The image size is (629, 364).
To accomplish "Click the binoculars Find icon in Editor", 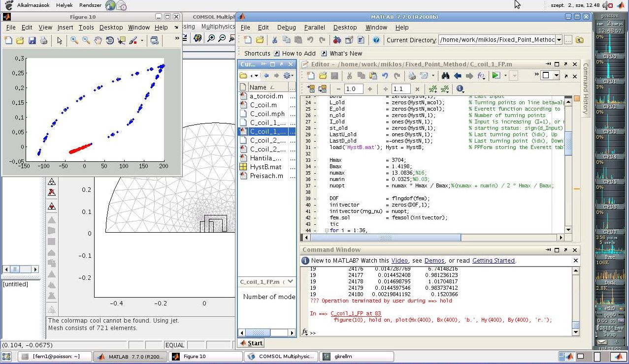I will pos(445,76).
